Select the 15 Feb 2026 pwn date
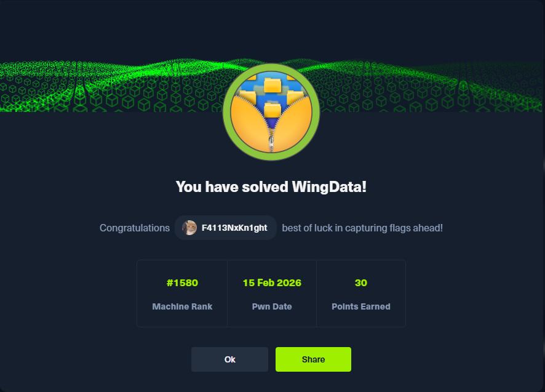This screenshot has width=545, height=392. pyautogui.click(x=272, y=283)
